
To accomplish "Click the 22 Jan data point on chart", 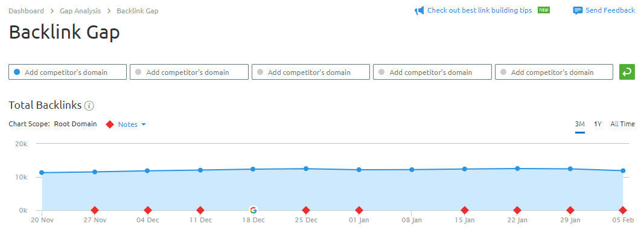I will (517, 169).
